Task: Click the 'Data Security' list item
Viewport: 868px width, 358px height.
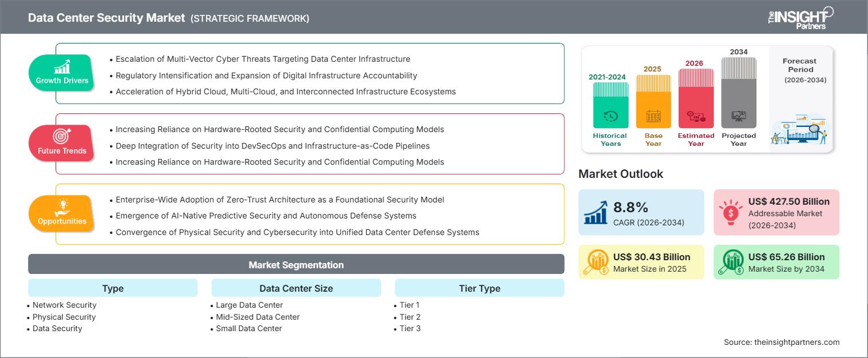Action: point(57,328)
